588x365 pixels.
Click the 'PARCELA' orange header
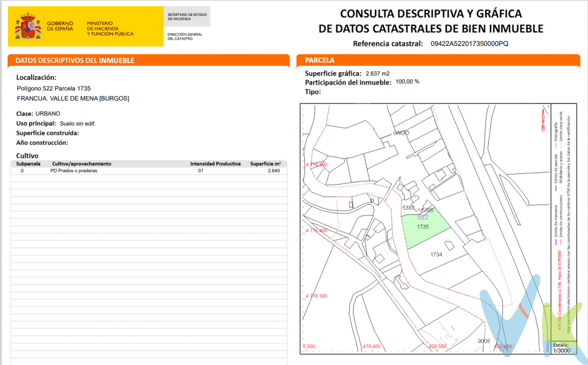(438, 60)
